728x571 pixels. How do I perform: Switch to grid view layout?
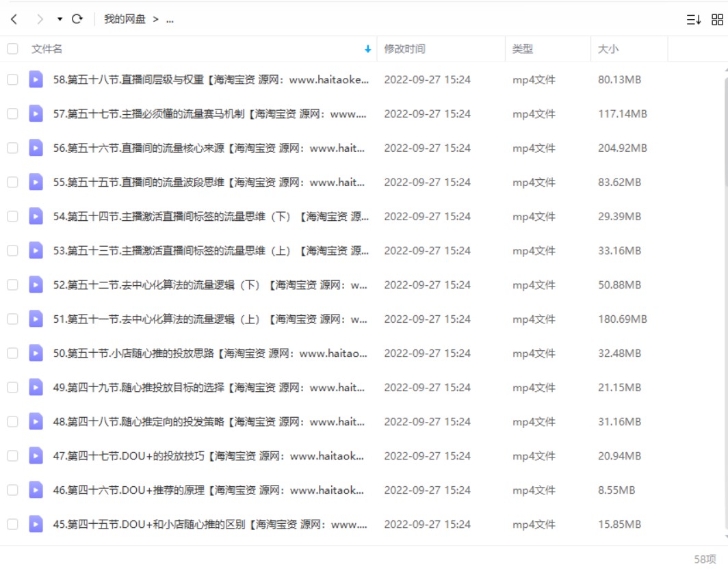[717, 19]
